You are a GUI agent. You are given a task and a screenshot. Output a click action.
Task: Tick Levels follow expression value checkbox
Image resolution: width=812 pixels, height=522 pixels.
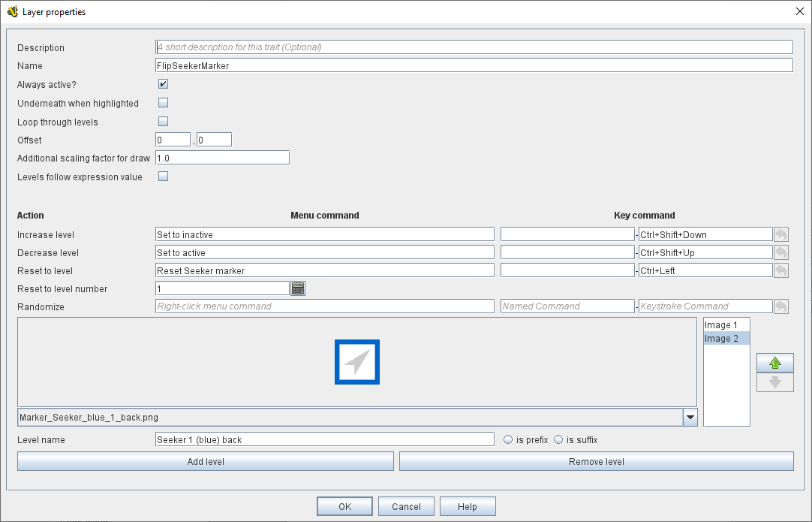[163, 177]
